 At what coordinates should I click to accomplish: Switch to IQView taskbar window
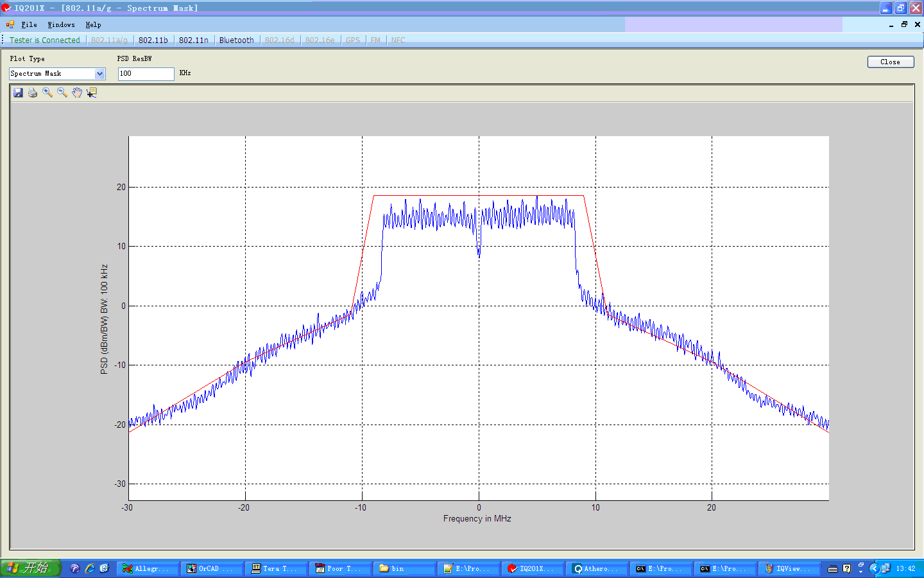(789, 568)
